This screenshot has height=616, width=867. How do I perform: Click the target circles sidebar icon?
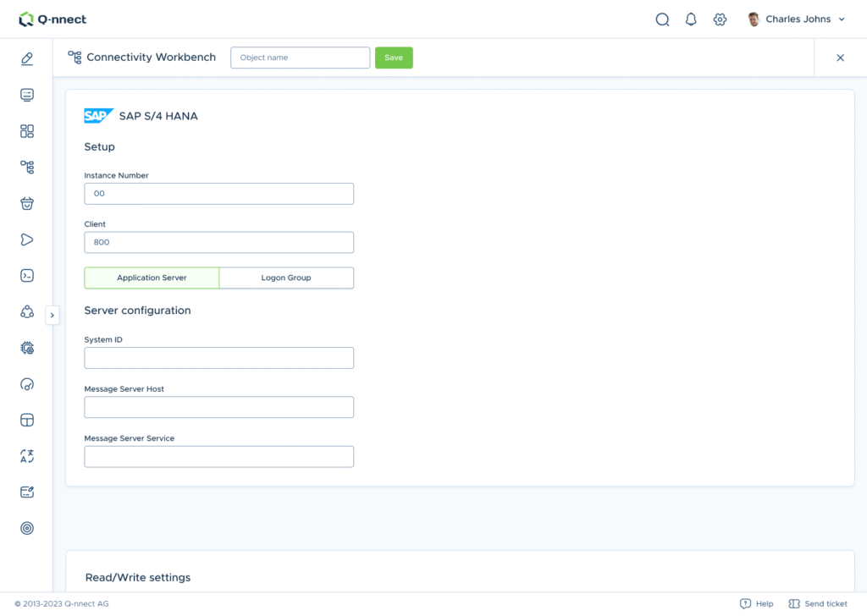point(26,528)
